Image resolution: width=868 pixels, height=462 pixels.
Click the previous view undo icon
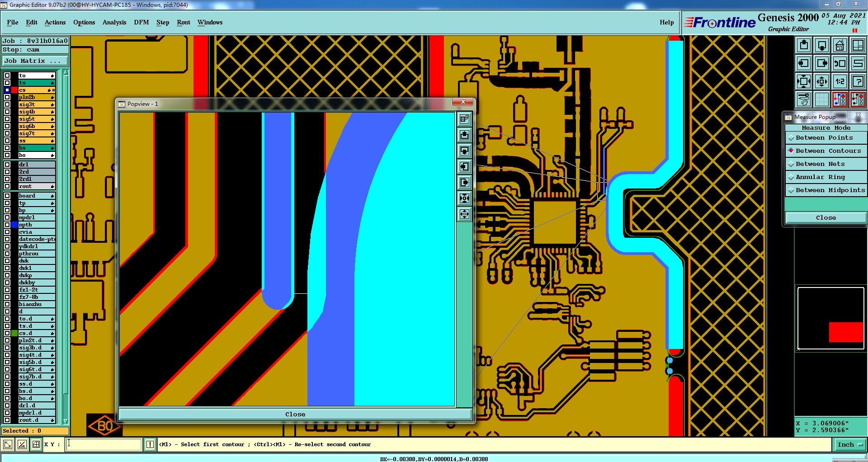[x=840, y=63]
